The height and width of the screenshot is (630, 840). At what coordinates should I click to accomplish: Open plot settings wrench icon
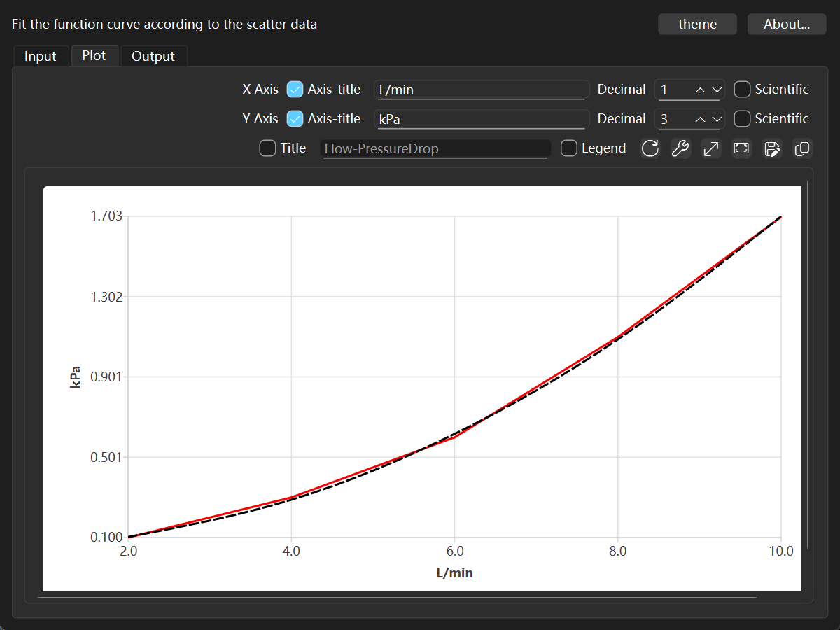point(680,148)
